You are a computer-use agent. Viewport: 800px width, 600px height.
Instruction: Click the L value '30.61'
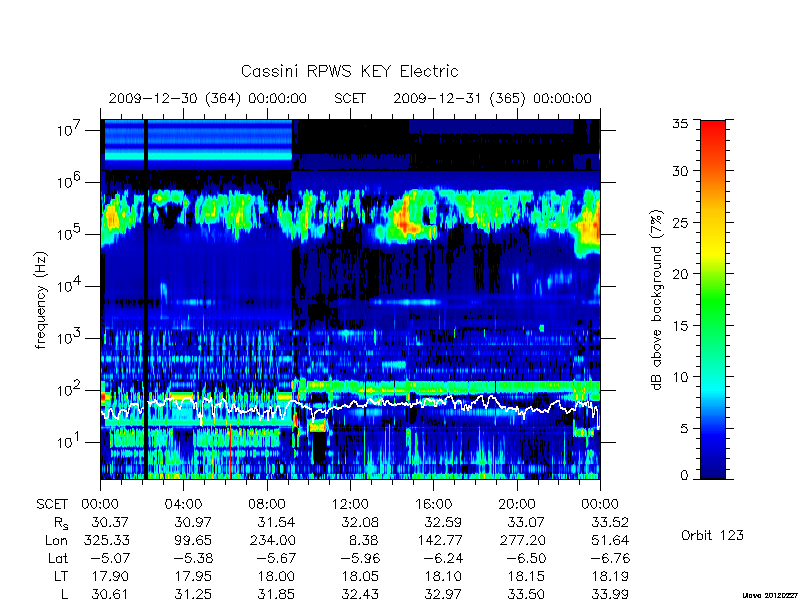click(110, 594)
